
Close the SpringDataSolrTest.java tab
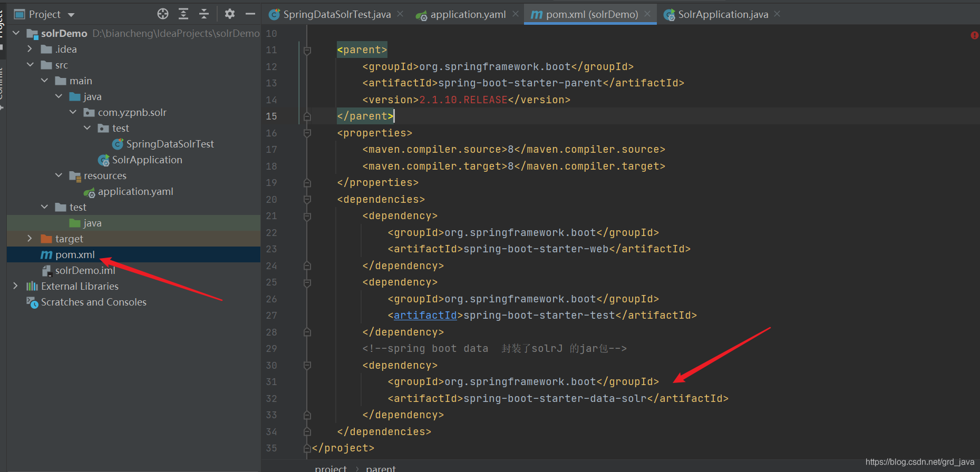point(400,14)
